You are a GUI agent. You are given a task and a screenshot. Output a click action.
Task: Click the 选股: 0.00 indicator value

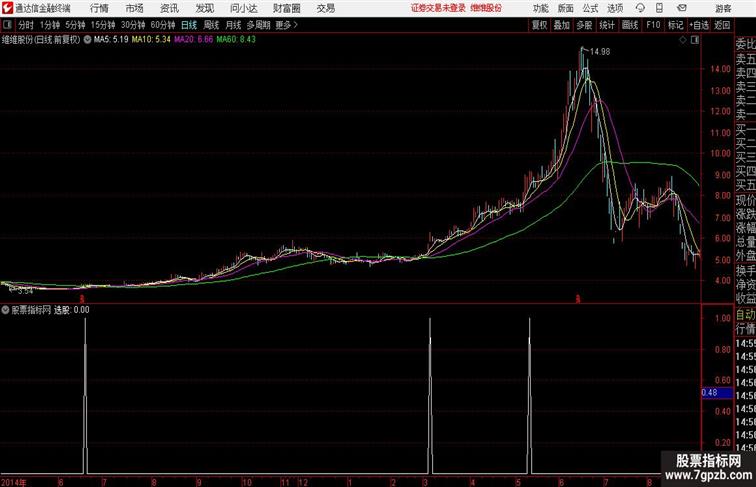71,310
